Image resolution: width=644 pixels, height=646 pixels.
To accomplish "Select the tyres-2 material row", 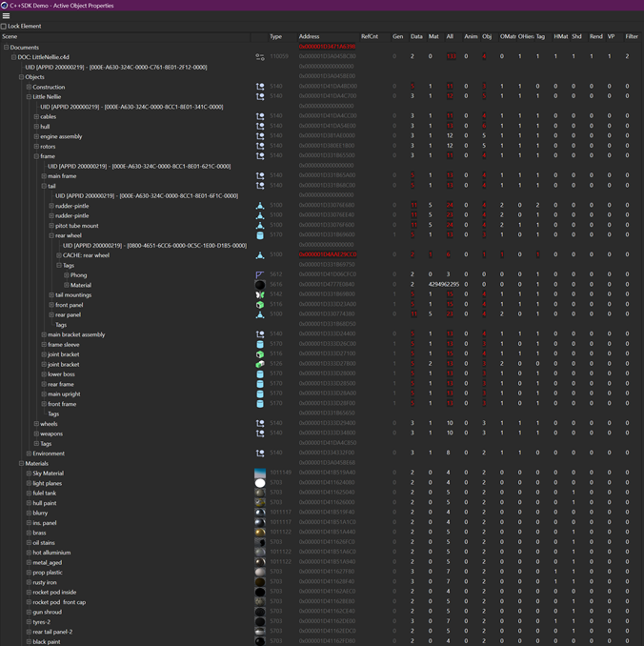I will (321, 621).
